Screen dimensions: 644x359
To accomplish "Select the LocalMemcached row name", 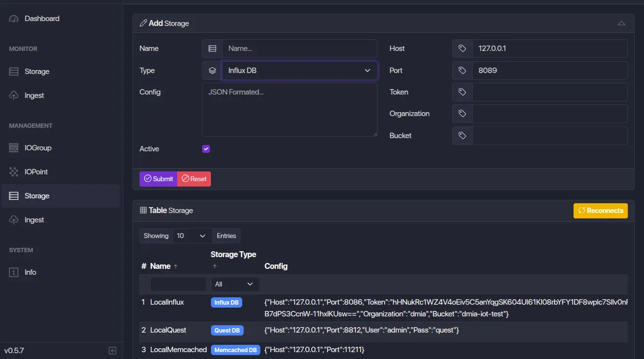I will pos(179,350).
